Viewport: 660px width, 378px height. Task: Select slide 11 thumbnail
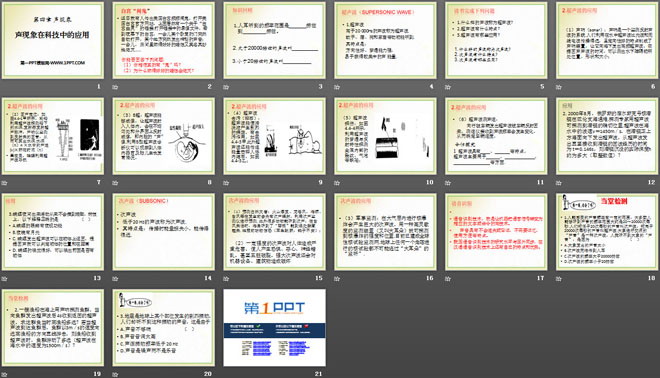pyautogui.click(x=496, y=136)
